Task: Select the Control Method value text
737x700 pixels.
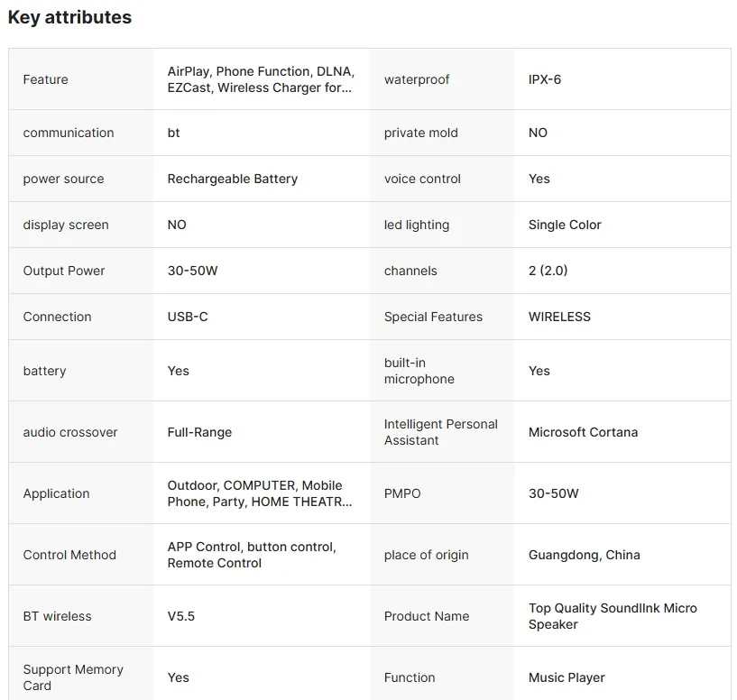Action: (252, 555)
